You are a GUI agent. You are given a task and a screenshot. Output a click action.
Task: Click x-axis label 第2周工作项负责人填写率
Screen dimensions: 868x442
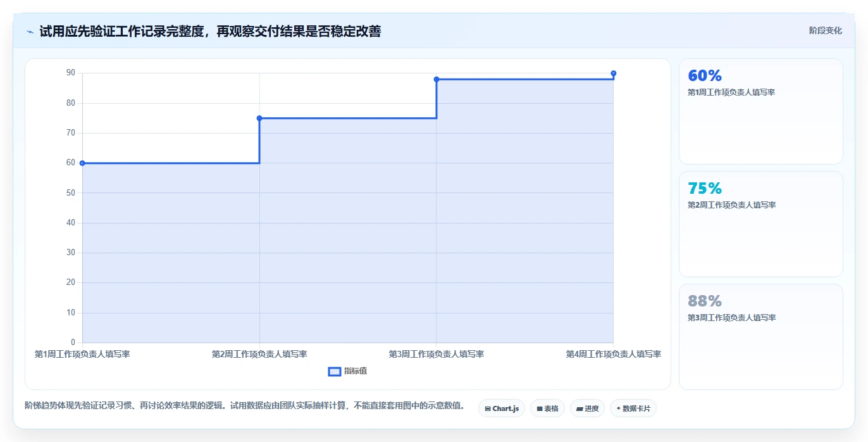pos(259,355)
